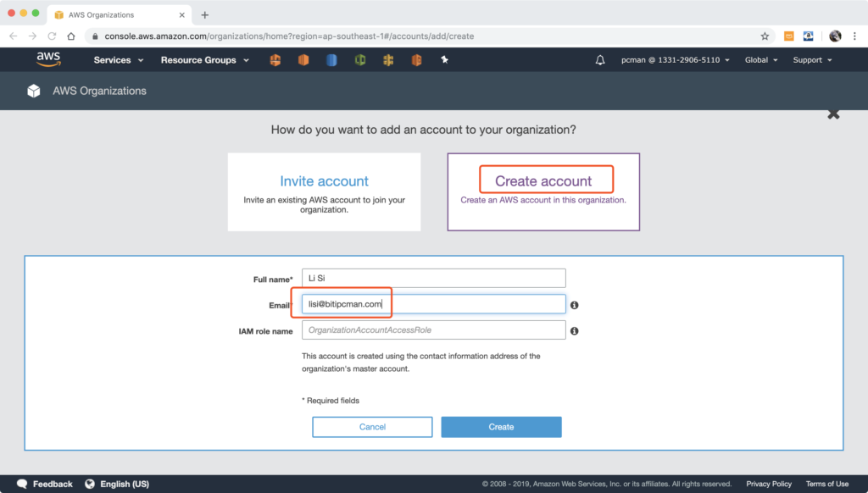868x493 pixels.
Task: Bookmark this page with the star icon
Action: coord(765,36)
